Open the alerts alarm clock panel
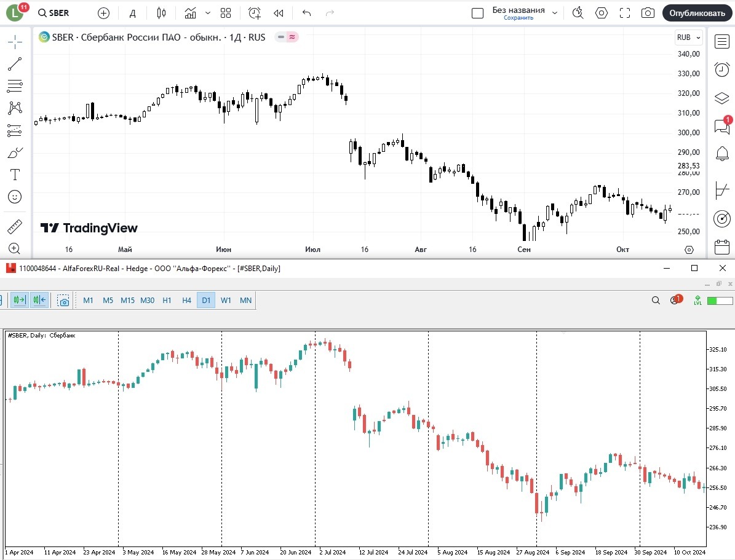Screen dimensions: 735x560 click(x=722, y=70)
